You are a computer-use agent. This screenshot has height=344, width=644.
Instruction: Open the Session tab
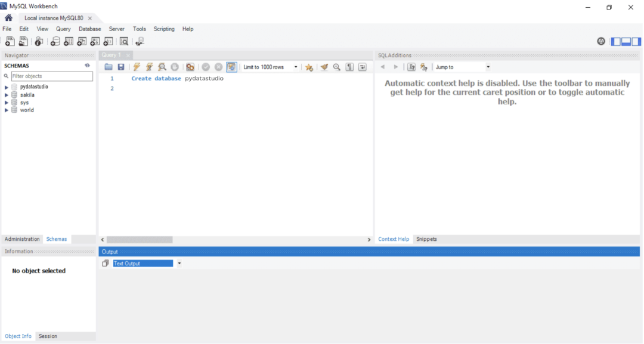click(x=48, y=336)
